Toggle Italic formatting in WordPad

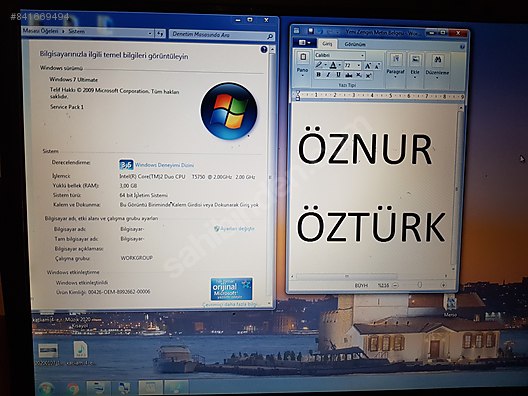coord(328,75)
